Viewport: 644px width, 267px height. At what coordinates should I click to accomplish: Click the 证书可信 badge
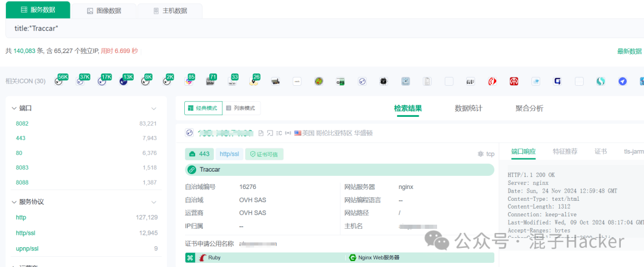pyautogui.click(x=264, y=154)
